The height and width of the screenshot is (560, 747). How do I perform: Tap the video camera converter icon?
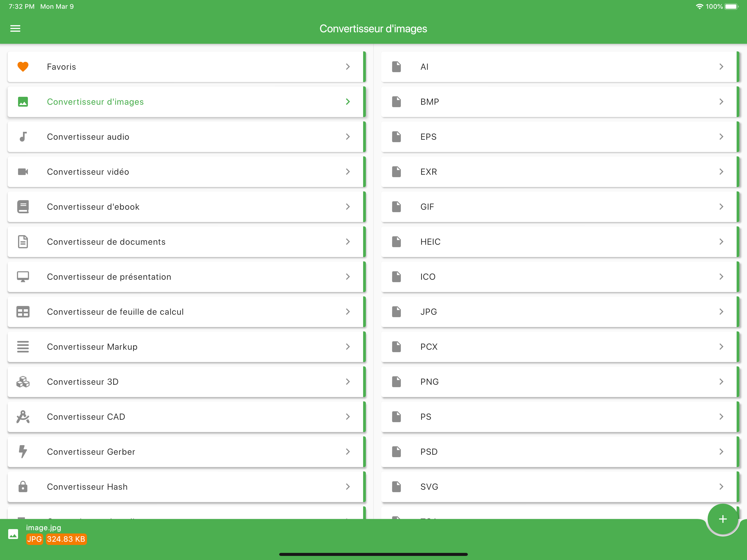point(23,171)
